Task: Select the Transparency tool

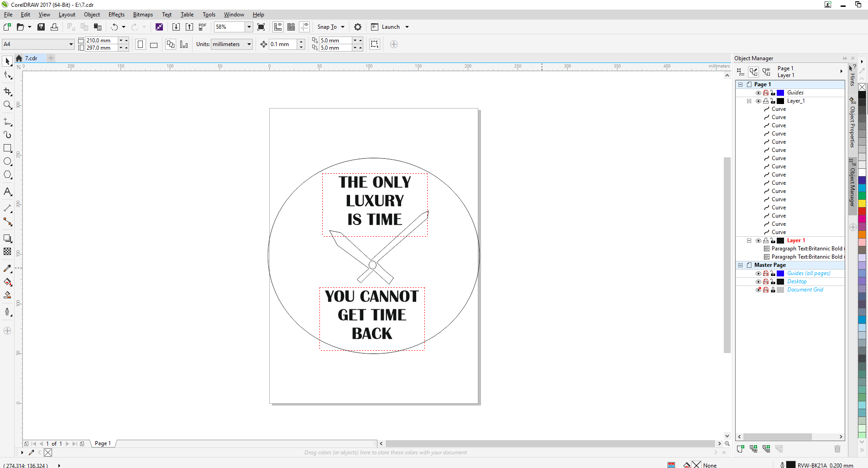Action: point(7,251)
